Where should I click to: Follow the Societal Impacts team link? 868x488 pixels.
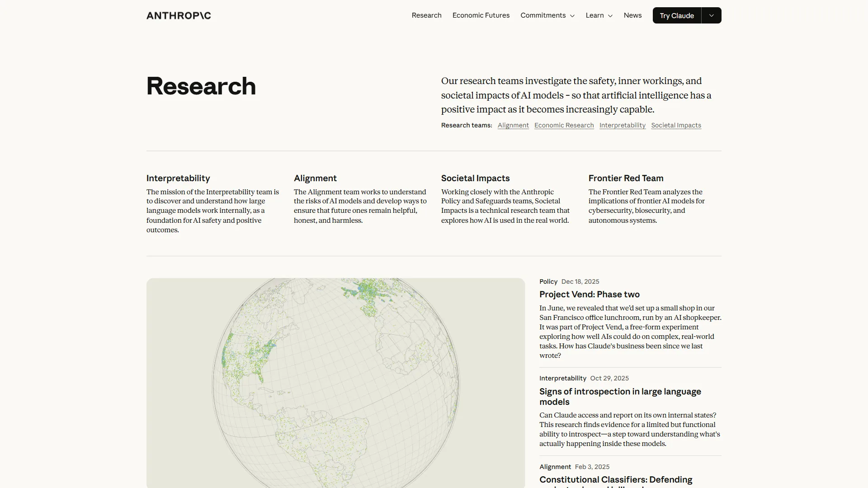676,125
